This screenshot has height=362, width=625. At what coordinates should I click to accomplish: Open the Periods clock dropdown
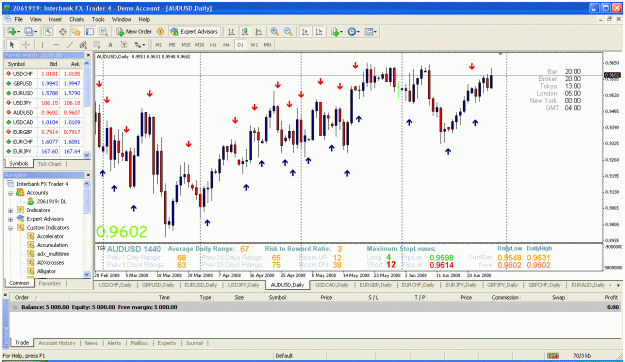click(354, 31)
